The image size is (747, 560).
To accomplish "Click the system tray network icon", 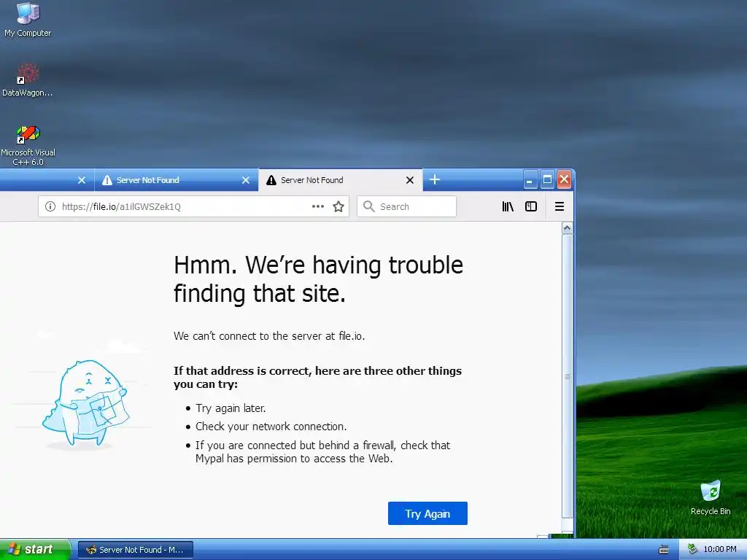I will tap(692, 549).
